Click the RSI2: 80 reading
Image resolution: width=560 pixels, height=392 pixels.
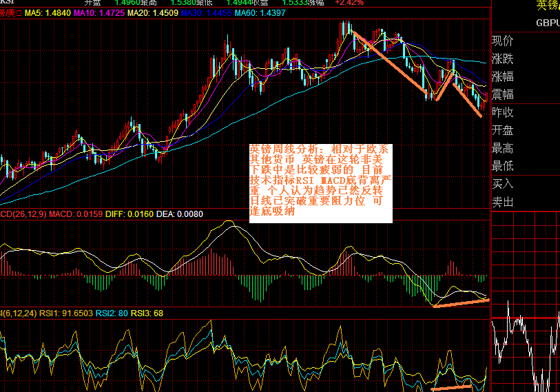tap(112, 313)
